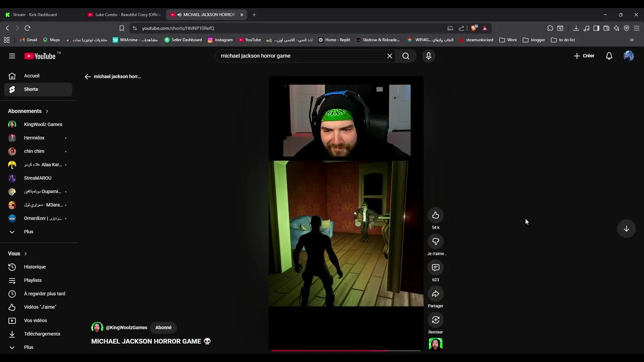Focus the browser address bar URL
644x362 pixels.
[178, 28]
